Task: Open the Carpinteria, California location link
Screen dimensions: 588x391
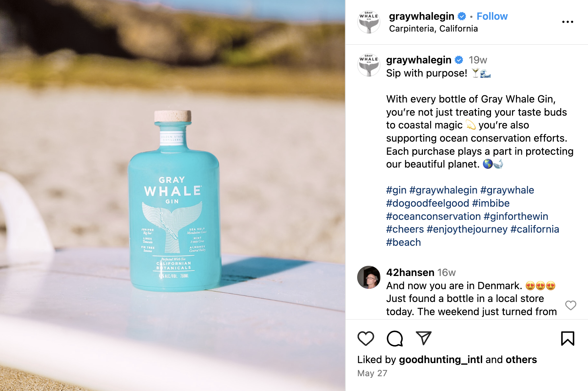Action: [x=433, y=29]
